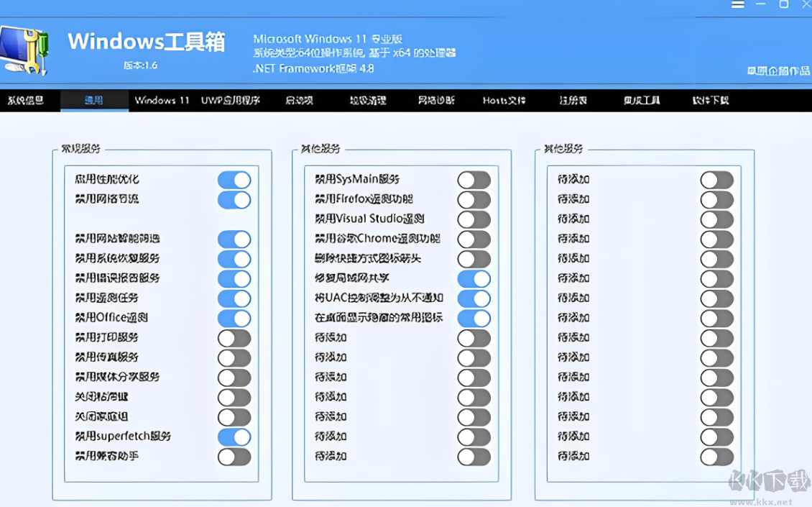Switch to the 垃圾清理 tab
This screenshot has height=507, width=812.
coord(368,101)
